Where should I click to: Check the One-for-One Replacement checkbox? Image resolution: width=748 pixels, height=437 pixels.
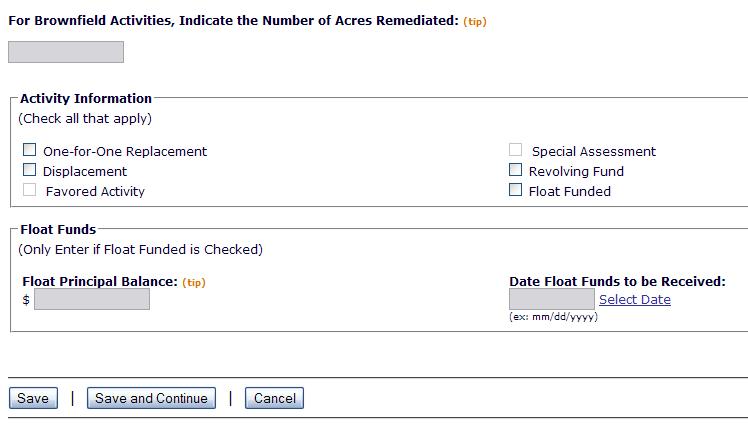click(30, 151)
